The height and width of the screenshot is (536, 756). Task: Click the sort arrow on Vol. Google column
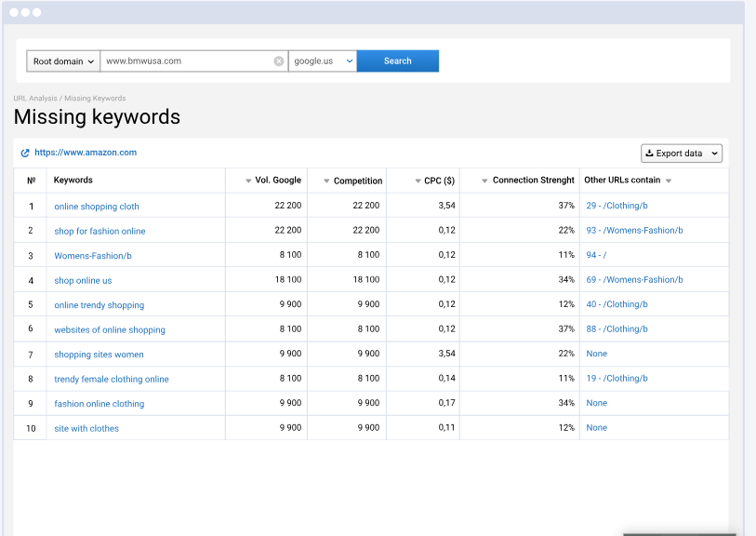pos(247,180)
